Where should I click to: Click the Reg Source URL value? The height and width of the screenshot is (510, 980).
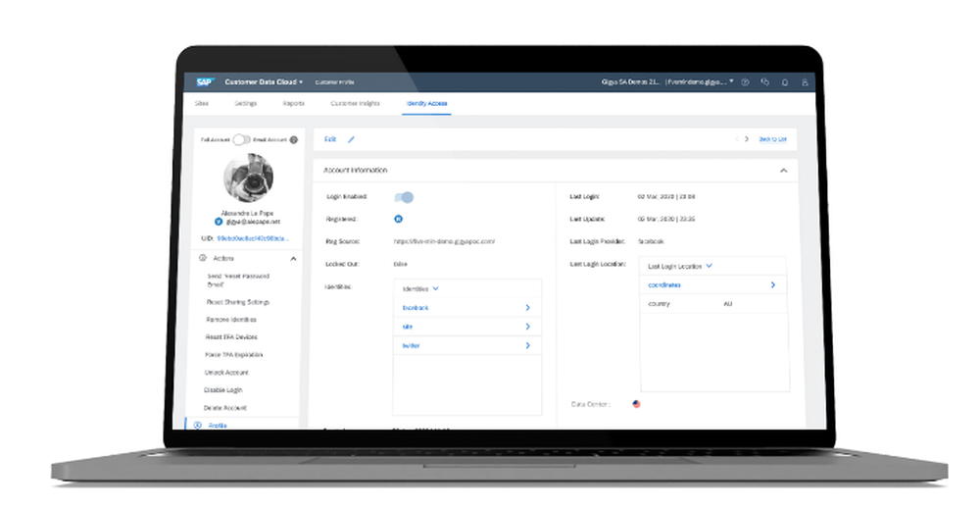coord(444,241)
